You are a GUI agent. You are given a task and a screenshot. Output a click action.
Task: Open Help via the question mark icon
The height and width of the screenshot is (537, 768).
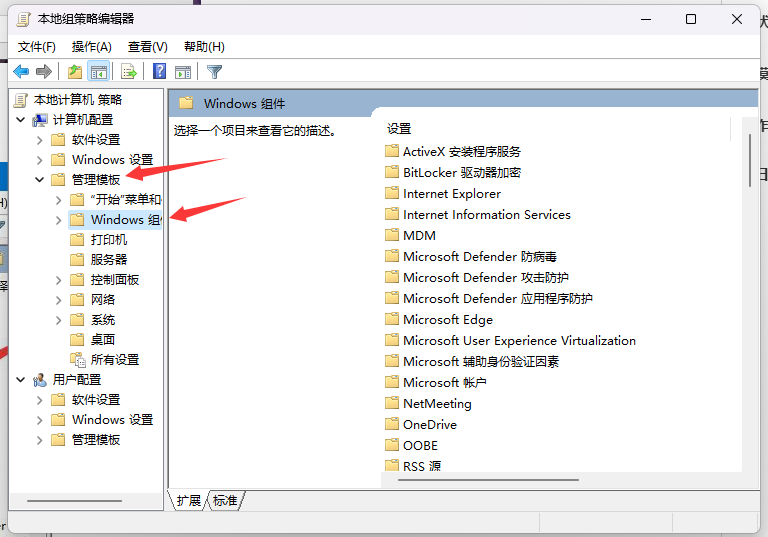[159, 71]
